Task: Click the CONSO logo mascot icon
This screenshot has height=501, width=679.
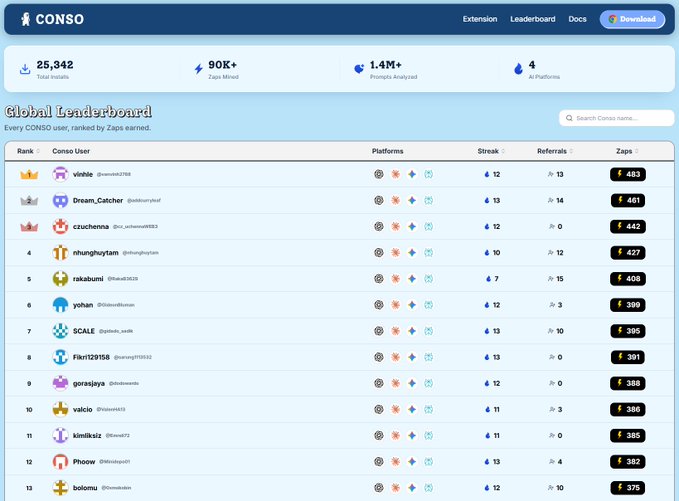Action: point(26,19)
